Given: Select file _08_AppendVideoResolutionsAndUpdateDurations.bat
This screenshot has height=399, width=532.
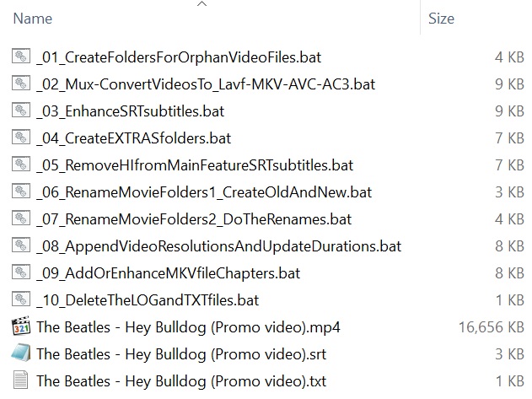Looking at the screenshot, I should [219, 246].
